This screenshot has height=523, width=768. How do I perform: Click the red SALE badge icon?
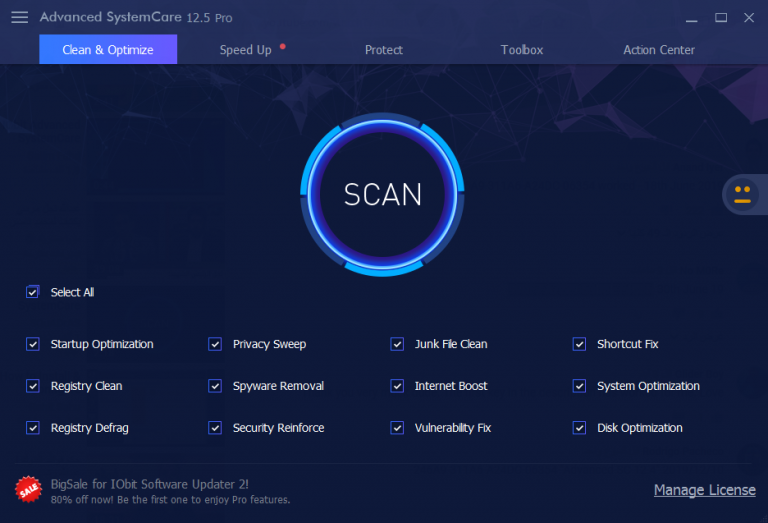[x=28, y=489]
